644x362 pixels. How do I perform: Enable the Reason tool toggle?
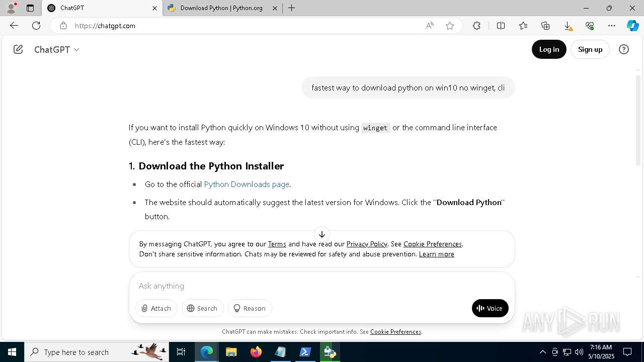(x=250, y=308)
